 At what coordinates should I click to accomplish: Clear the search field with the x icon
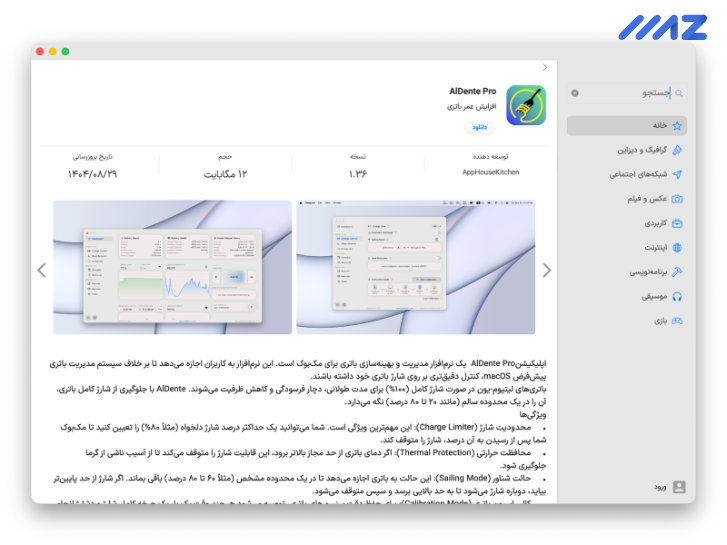tap(574, 93)
